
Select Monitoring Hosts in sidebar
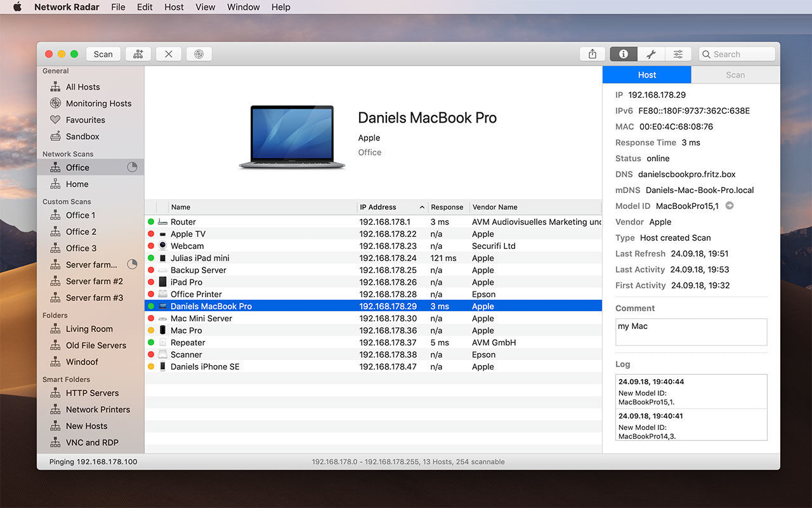click(90, 104)
